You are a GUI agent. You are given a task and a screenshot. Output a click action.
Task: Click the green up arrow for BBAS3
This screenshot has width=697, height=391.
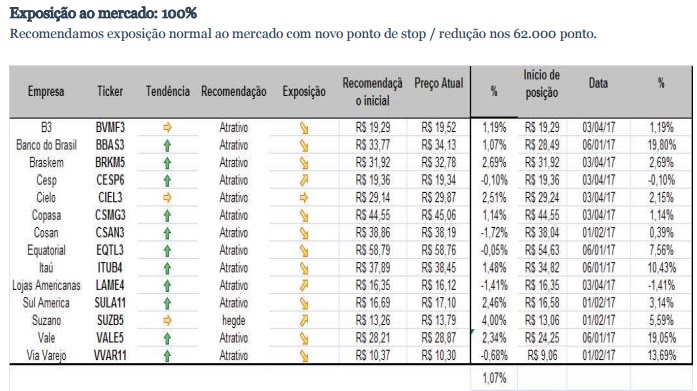point(167,145)
